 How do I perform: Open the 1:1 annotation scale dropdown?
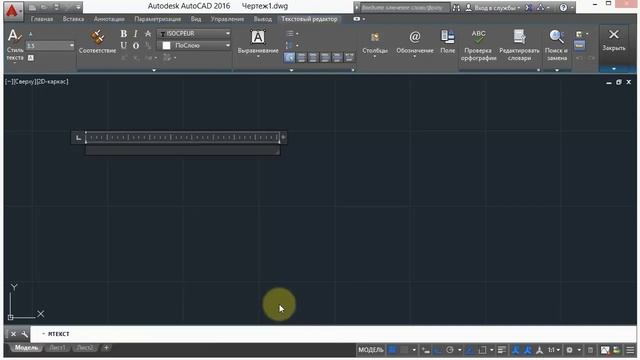pyautogui.click(x=553, y=350)
